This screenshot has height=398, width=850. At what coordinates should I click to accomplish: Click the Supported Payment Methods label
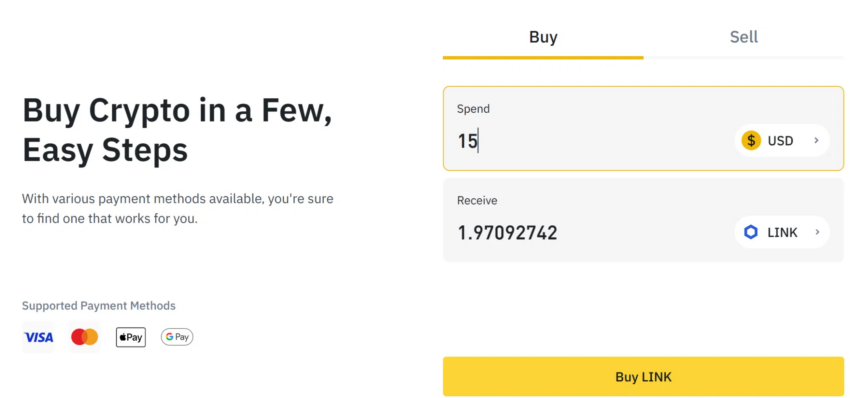coord(99,306)
